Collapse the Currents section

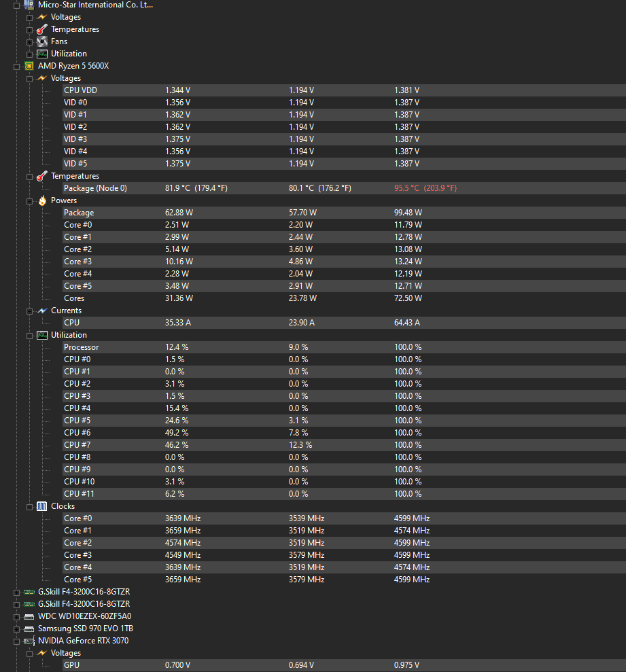(x=30, y=311)
